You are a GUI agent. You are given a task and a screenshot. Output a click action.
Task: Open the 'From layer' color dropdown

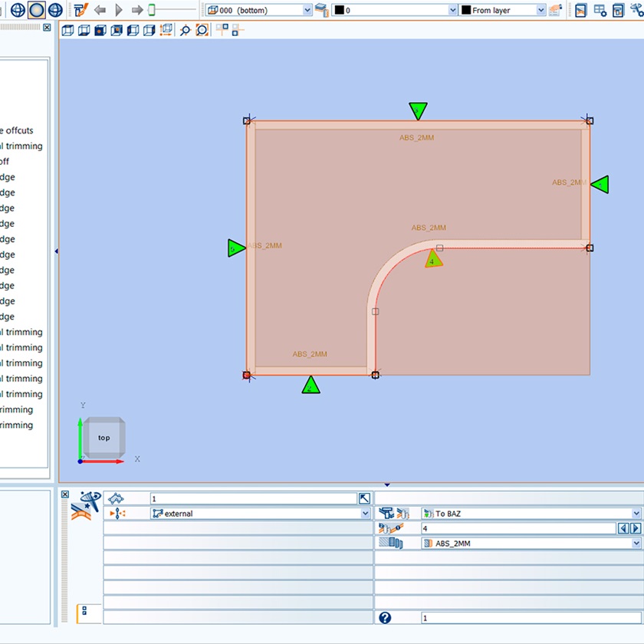tap(503, 10)
